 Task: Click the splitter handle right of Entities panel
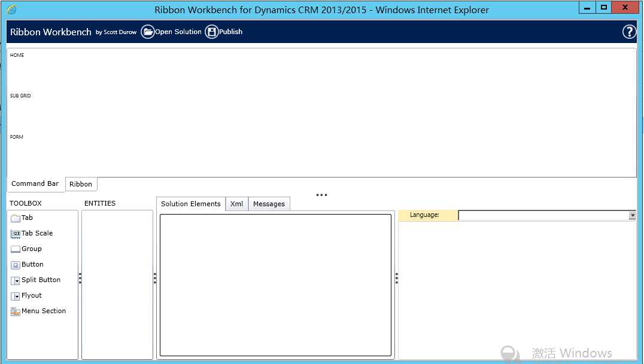tap(155, 279)
